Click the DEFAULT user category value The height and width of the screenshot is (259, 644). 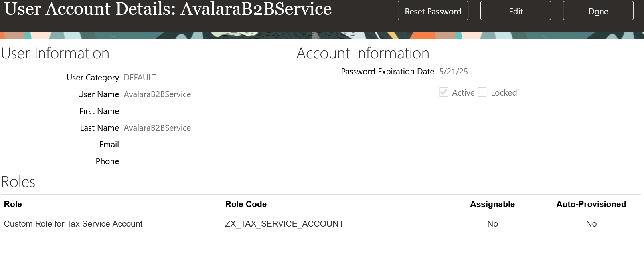point(140,78)
